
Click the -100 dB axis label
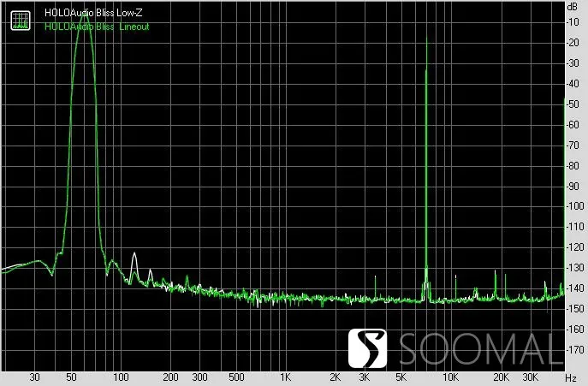coord(575,206)
